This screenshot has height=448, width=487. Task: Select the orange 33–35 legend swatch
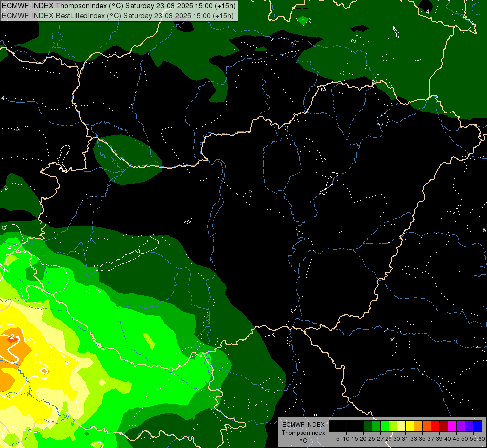tap(418, 426)
